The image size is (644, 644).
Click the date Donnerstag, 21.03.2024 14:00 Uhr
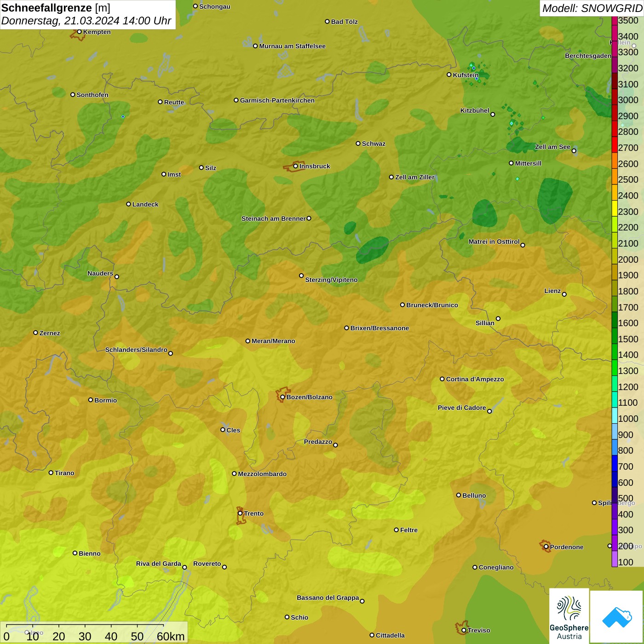click(86, 21)
